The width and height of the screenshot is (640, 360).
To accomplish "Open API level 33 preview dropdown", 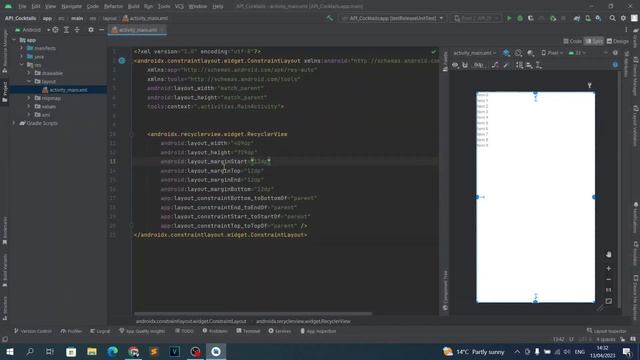I will tap(577, 53).
